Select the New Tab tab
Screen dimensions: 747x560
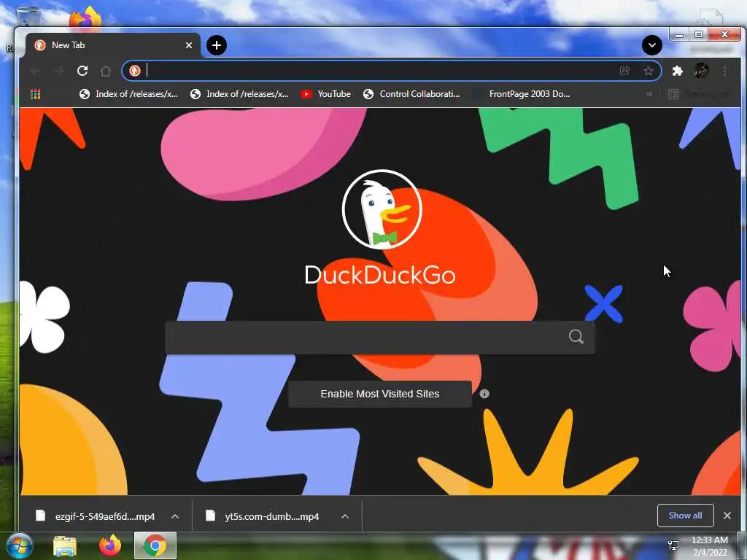pyautogui.click(x=113, y=45)
